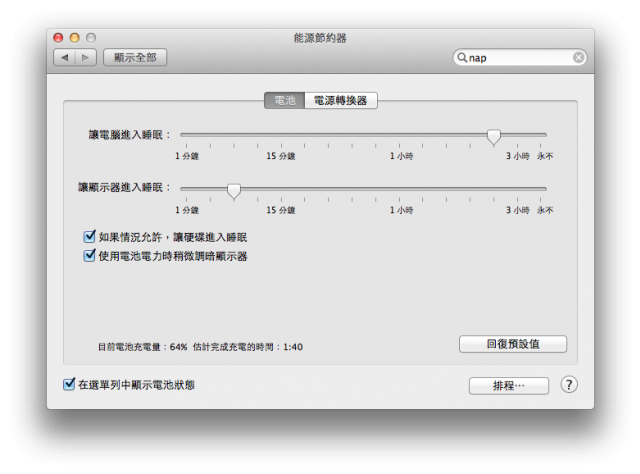
Task: Click the 讓電腦進入睡眠 label
Action: (x=129, y=135)
